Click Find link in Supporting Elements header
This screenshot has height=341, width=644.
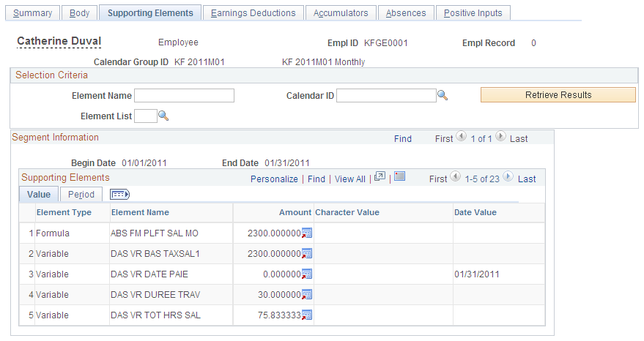point(317,179)
